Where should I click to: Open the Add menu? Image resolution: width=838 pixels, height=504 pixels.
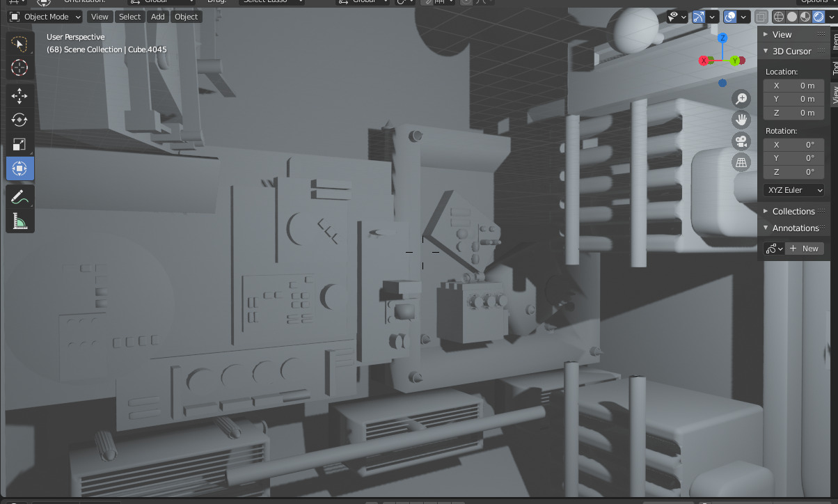tap(158, 17)
